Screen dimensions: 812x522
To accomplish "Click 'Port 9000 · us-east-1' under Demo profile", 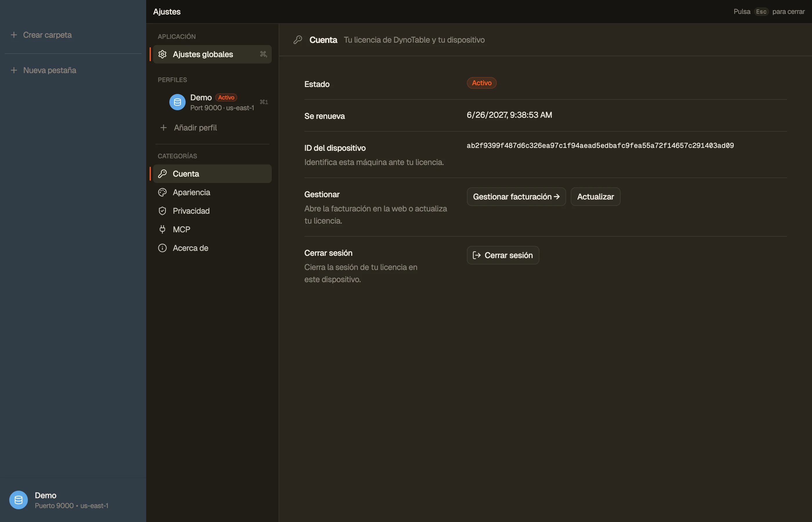I will (222, 108).
